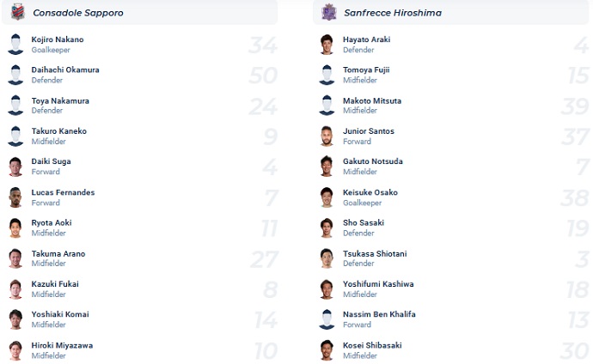Click the Takuma Arano player name
The width and height of the screenshot is (593, 364).
pos(58,254)
